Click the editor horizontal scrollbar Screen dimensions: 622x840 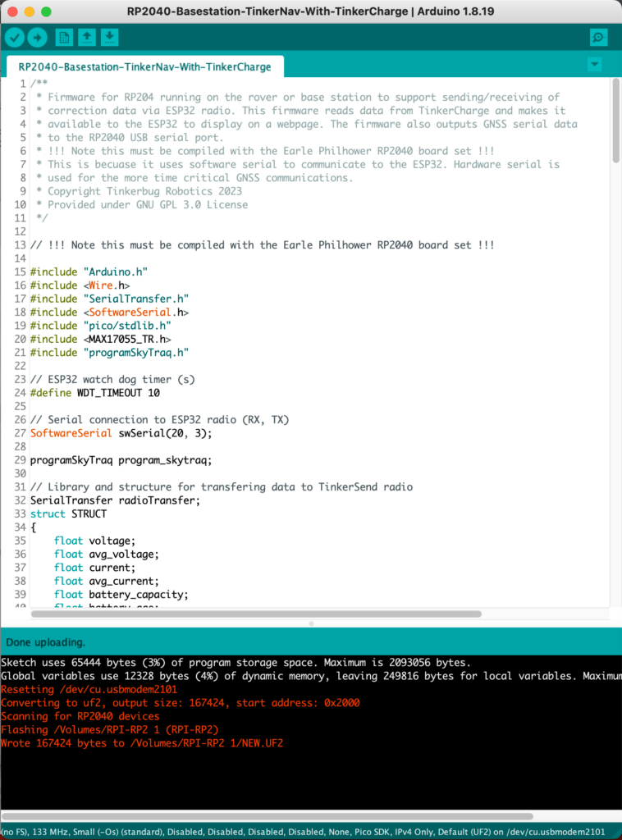pyautogui.click(x=256, y=614)
